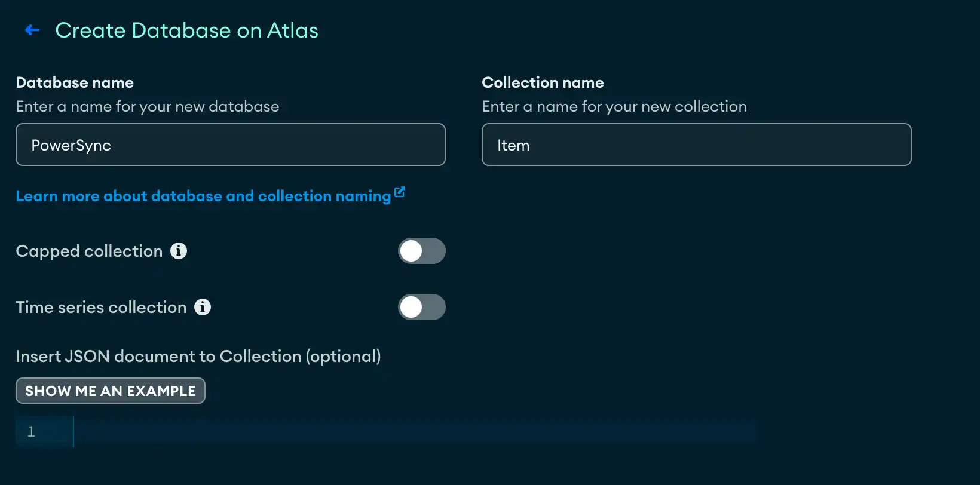Viewport: 980px width, 485px height.
Task: Select the Collection name field containing Item
Action: tap(696, 145)
